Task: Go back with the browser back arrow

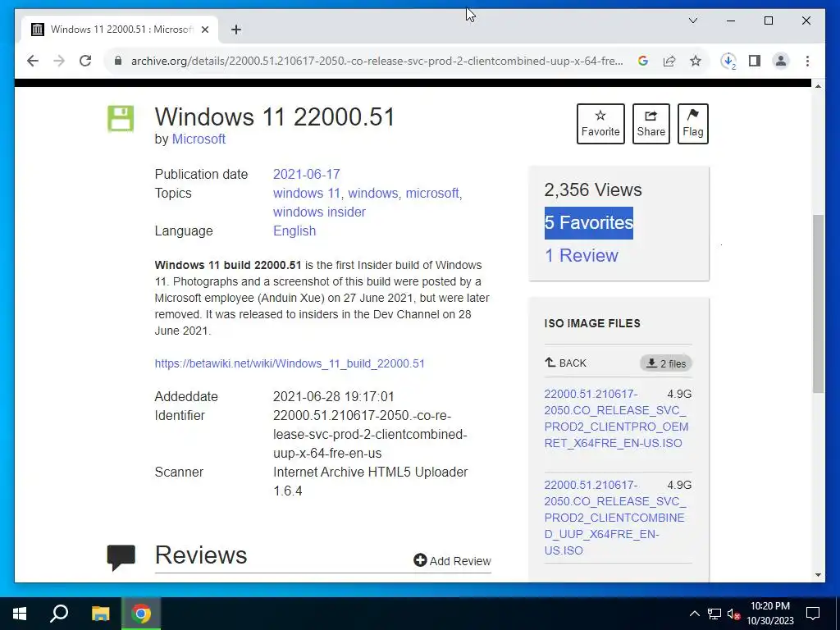Action: click(x=33, y=61)
